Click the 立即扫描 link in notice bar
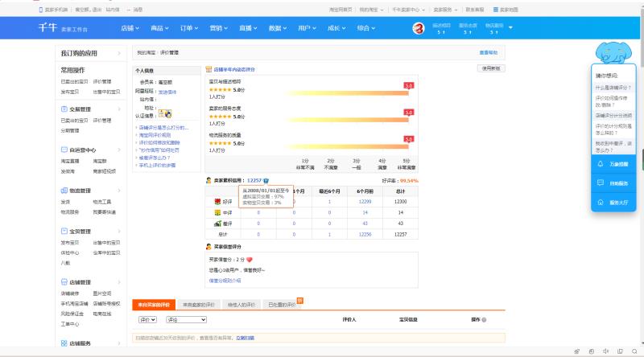Viewport: 644px width, 357px height. click(246, 339)
